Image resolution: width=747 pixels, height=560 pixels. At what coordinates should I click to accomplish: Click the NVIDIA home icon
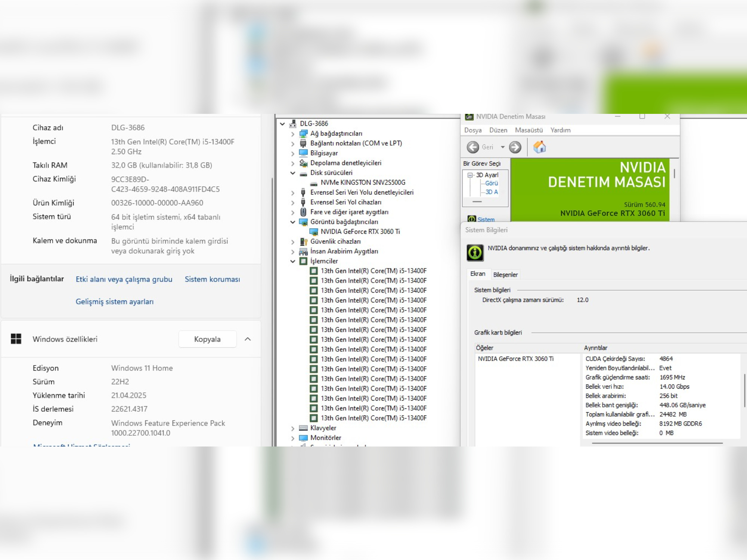[x=539, y=147]
